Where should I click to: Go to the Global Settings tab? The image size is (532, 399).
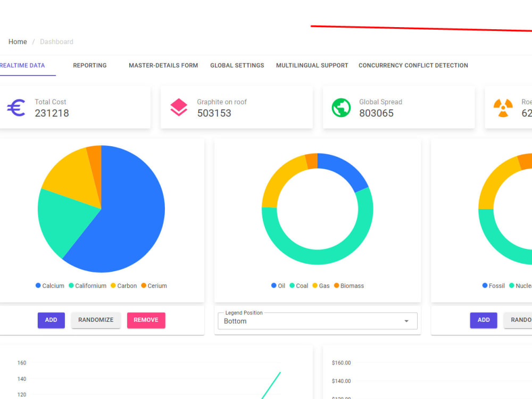click(x=237, y=65)
